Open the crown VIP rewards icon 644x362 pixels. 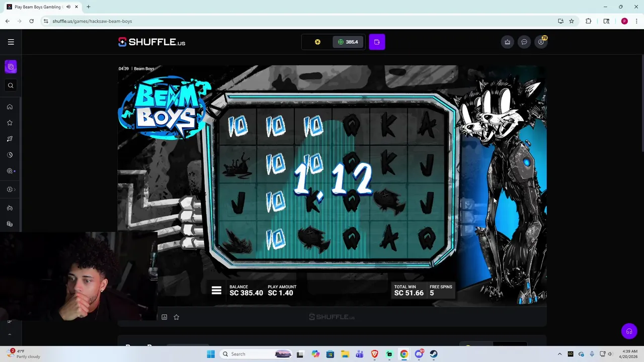tap(507, 42)
